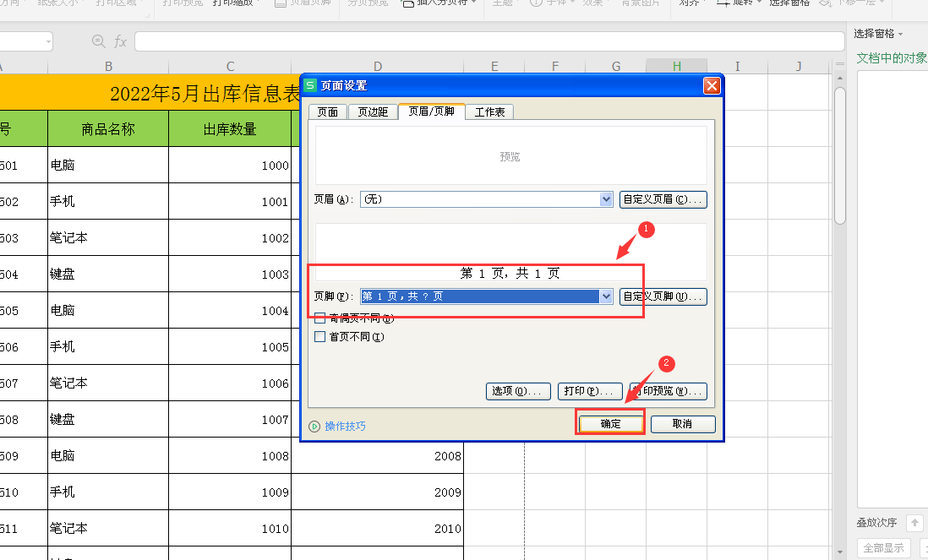Click the scroll-up arrow of the sheet scrollbar
Image resolution: width=928 pixels, height=560 pixels.
coord(840,78)
